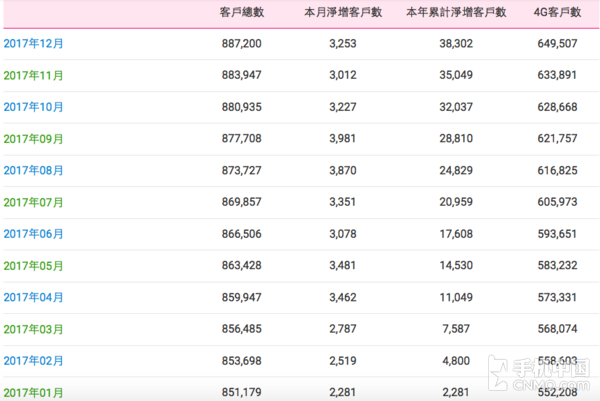Open the 2017年02月 month link
Viewport: 600px width, 401px height.
pos(34,361)
